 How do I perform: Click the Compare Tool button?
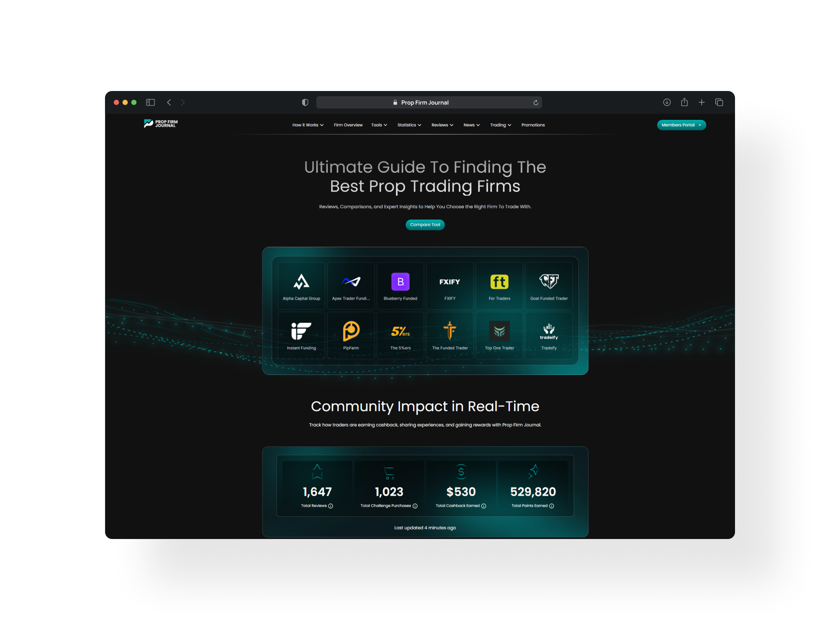click(425, 224)
